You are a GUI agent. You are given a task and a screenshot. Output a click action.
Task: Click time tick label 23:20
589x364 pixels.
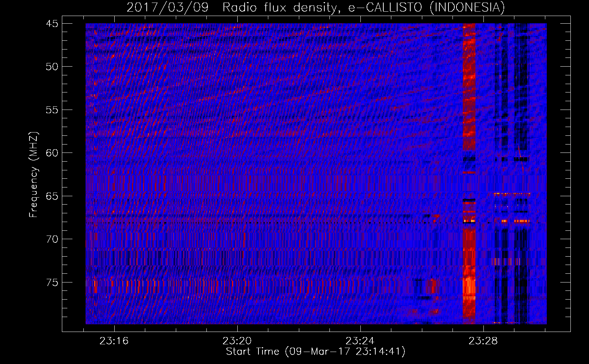(237, 341)
